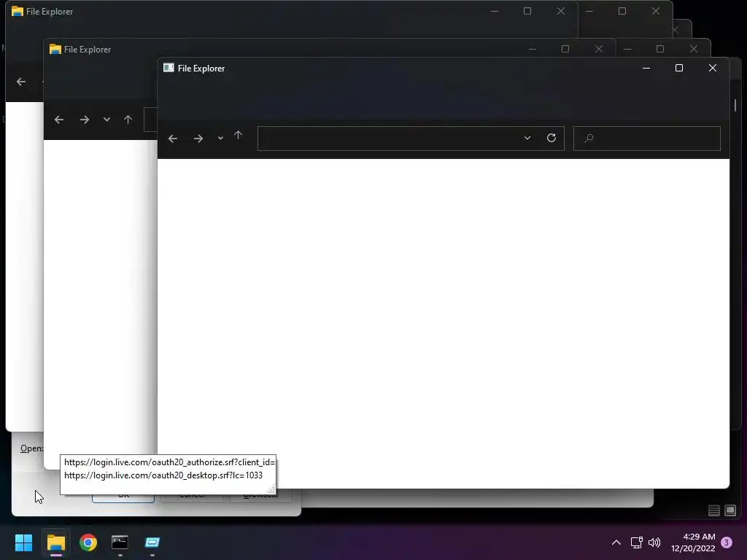The image size is (747, 560).
Task: Maximize the middle File Explorer window
Action: (x=565, y=49)
